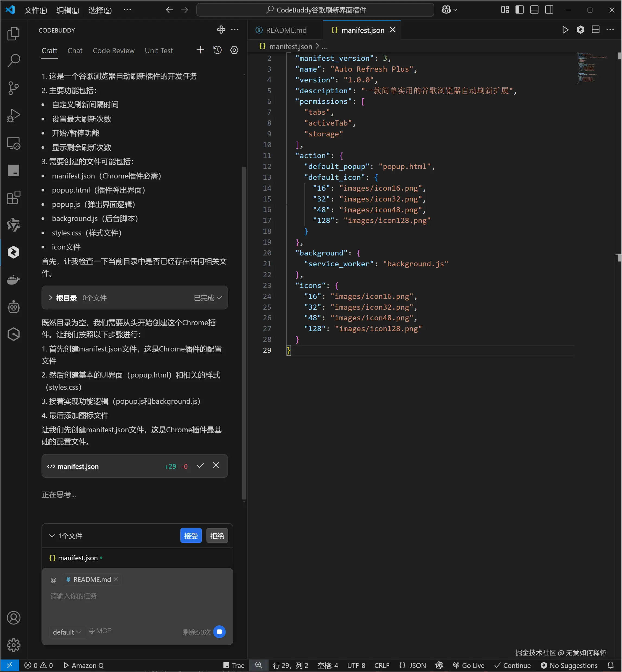Switch to the Chat tab
This screenshot has width=622, height=672.
coord(75,50)
